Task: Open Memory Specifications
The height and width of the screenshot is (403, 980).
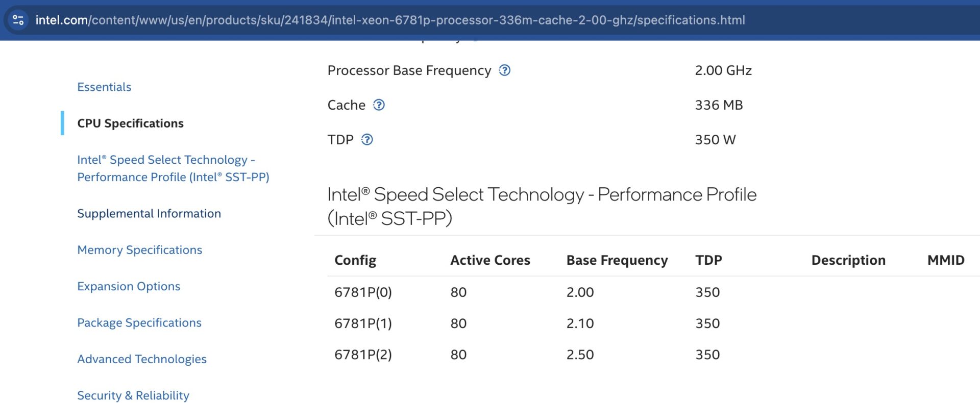Action: [139, 249]
